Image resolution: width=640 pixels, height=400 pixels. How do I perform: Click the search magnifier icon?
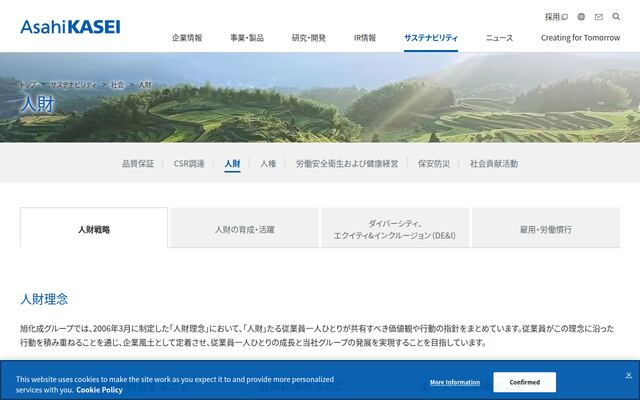pos(616,17)
